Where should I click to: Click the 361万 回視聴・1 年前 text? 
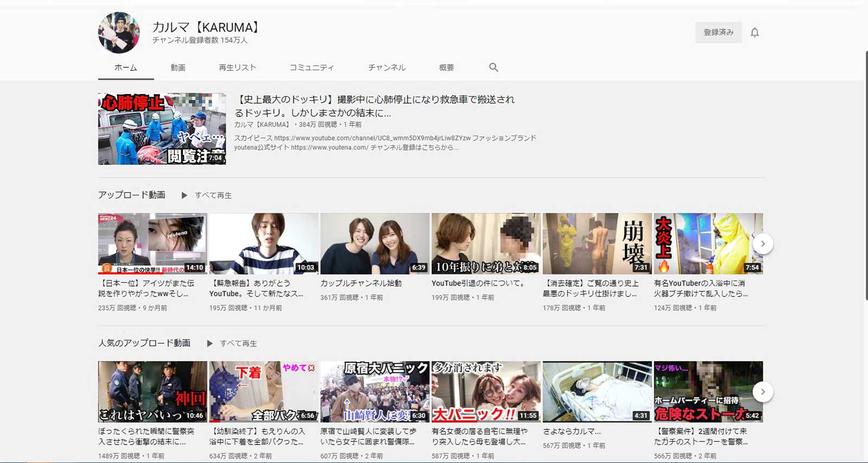[352, 298]
